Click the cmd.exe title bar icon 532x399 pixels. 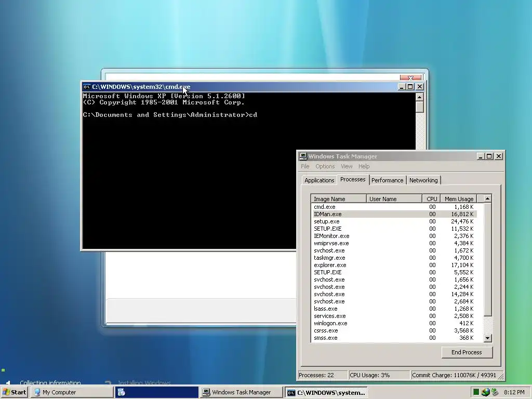click(x=87, y=87)
